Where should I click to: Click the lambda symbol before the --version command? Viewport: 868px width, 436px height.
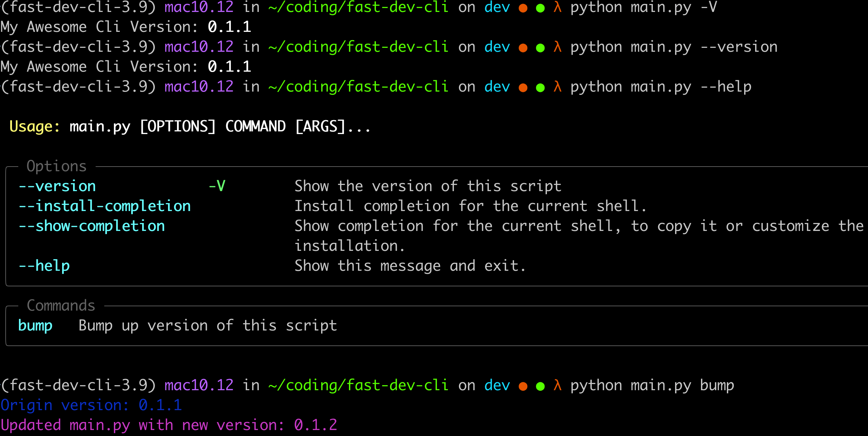pyautogui.click(x=557, y=47)
